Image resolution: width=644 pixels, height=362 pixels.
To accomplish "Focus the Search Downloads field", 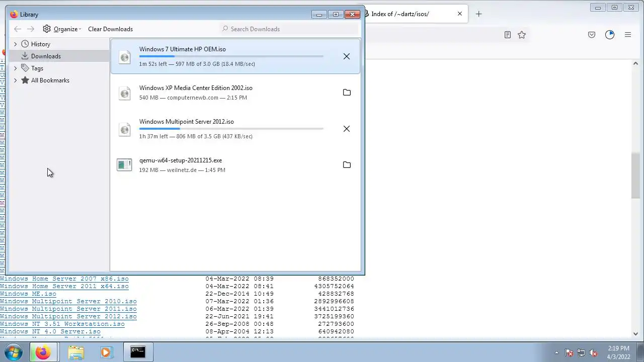I will (x=289, y=29).
